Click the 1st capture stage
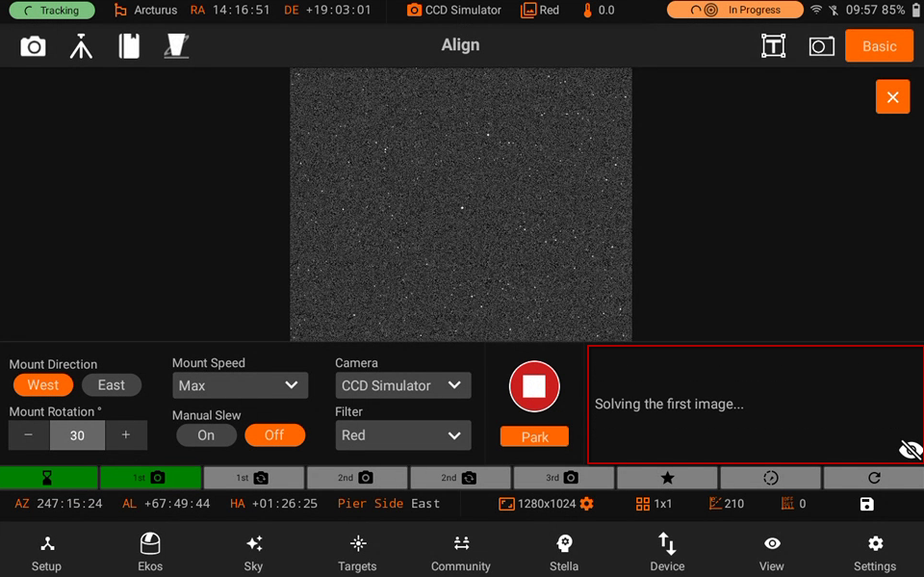 tap(150, 477)
